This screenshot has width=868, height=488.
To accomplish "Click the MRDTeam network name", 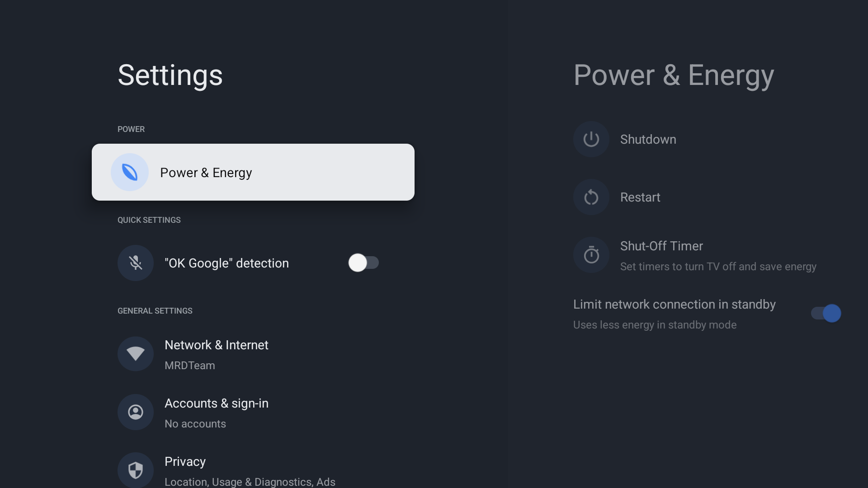I will (190, 366).
